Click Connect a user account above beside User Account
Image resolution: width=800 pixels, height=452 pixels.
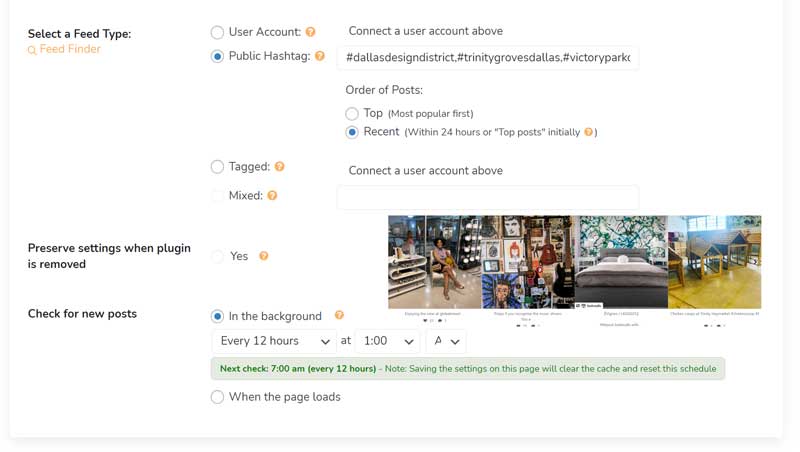[426, 31]
